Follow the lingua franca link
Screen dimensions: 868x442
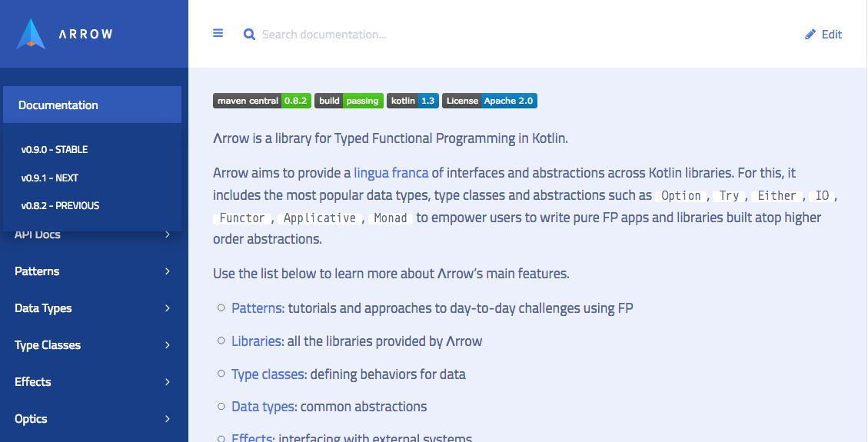391,173
